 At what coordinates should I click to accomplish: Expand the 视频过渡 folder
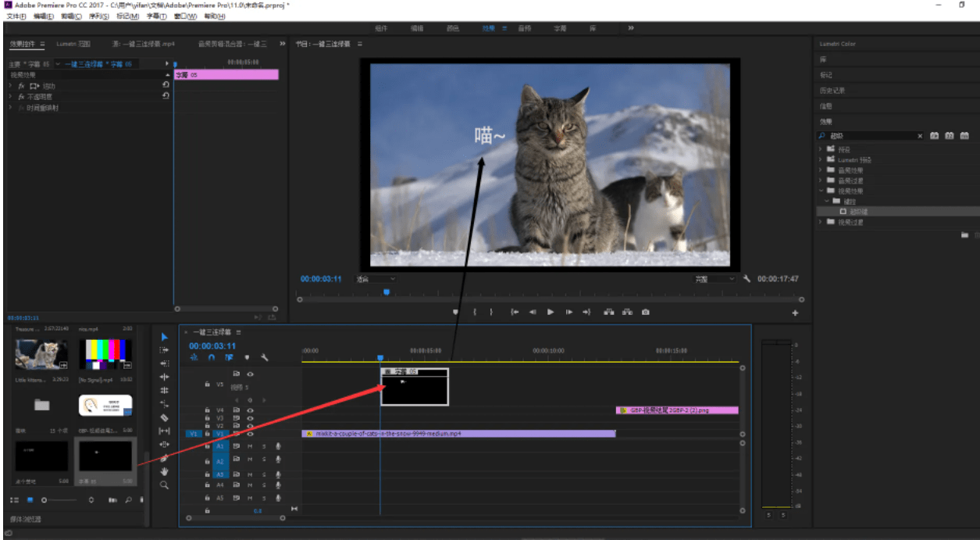click(x=821, y=222)
